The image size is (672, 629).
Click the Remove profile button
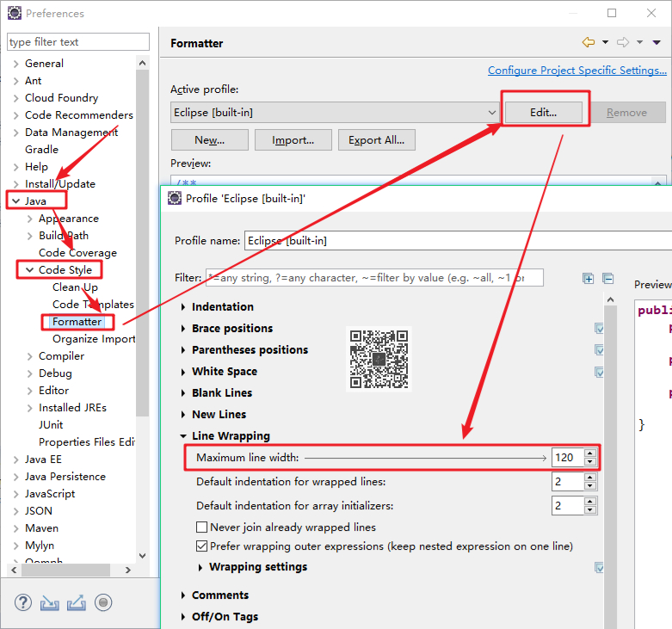tap(626, 113)
